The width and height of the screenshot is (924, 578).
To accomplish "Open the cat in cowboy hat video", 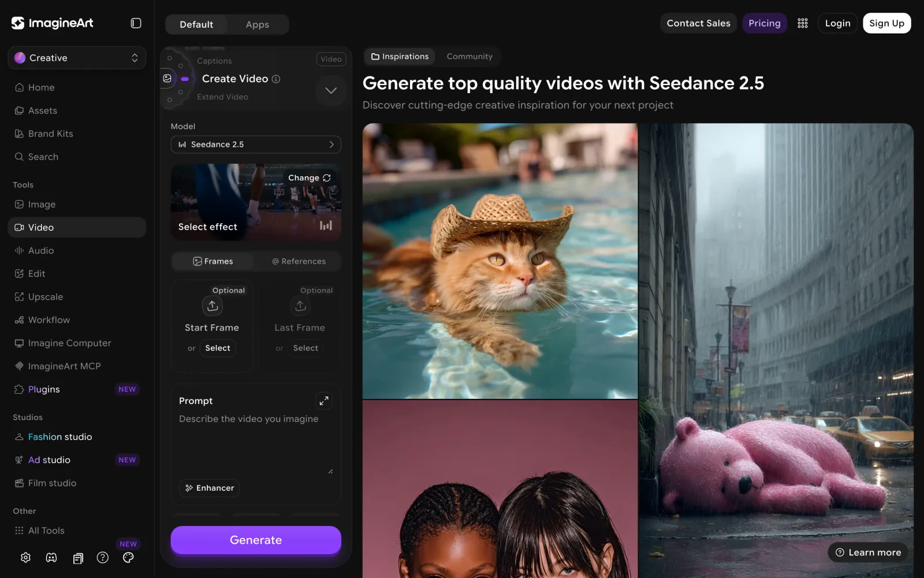I will coord(500,261).
